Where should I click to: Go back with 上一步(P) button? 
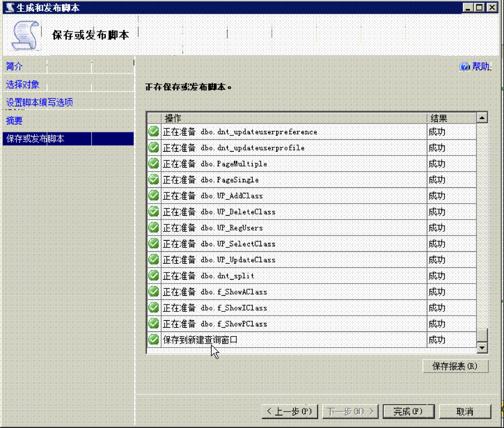click(x=290, y=411)
